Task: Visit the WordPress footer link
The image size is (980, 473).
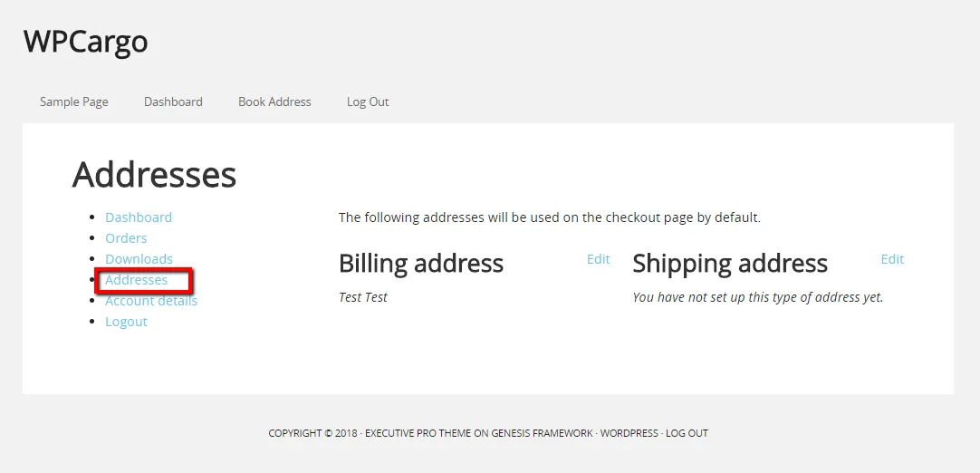Action: 629,433
